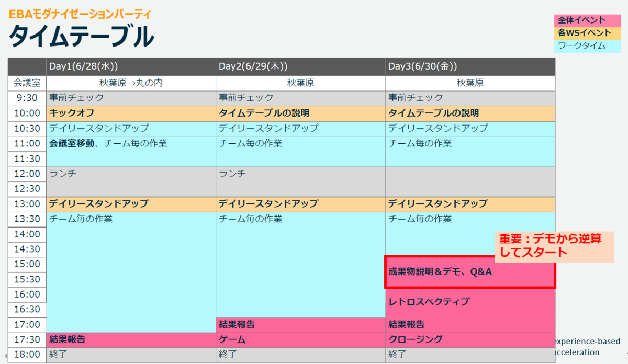This screenshot has height=364, width=628.
Task: Click the '11:00' time label
Action: pyautogui.click(x=27, y=144)
